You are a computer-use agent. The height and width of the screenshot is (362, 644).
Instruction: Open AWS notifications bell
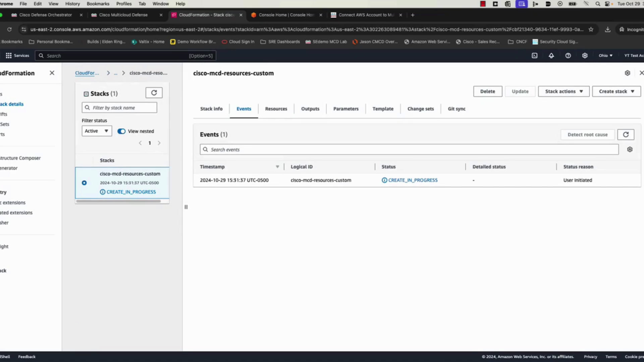[x=551, y=56]
